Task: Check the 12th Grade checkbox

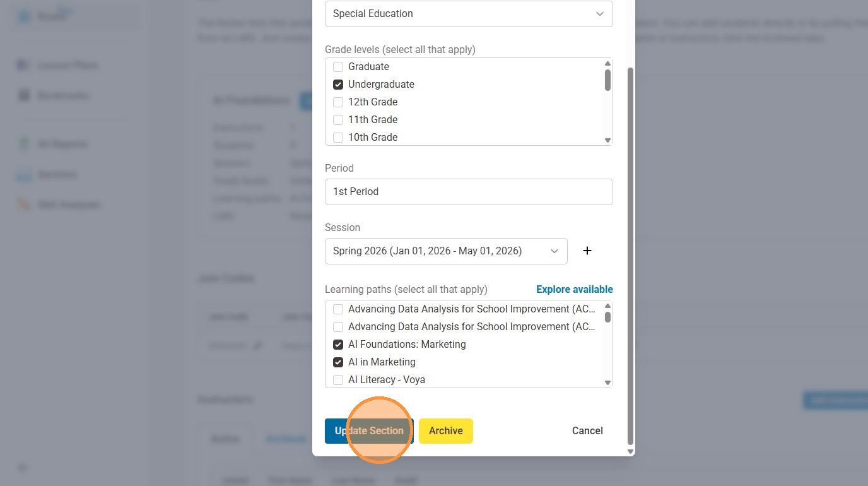Action: (x=338, y=102)
